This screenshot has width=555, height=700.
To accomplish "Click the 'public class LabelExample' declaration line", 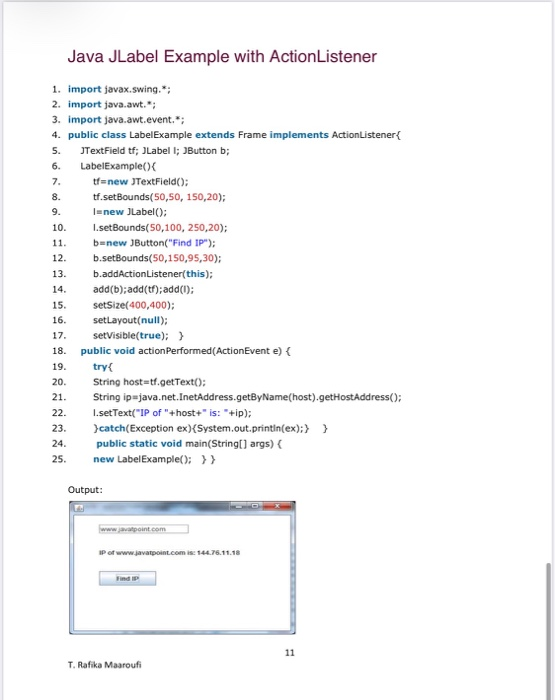I will [234, 135].
